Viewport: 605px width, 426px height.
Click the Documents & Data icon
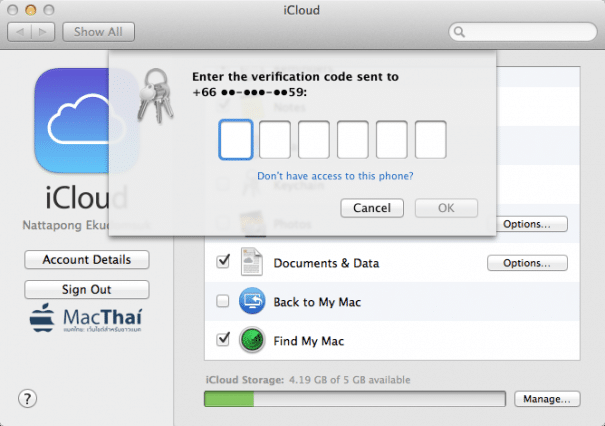[x=252, y=262]
